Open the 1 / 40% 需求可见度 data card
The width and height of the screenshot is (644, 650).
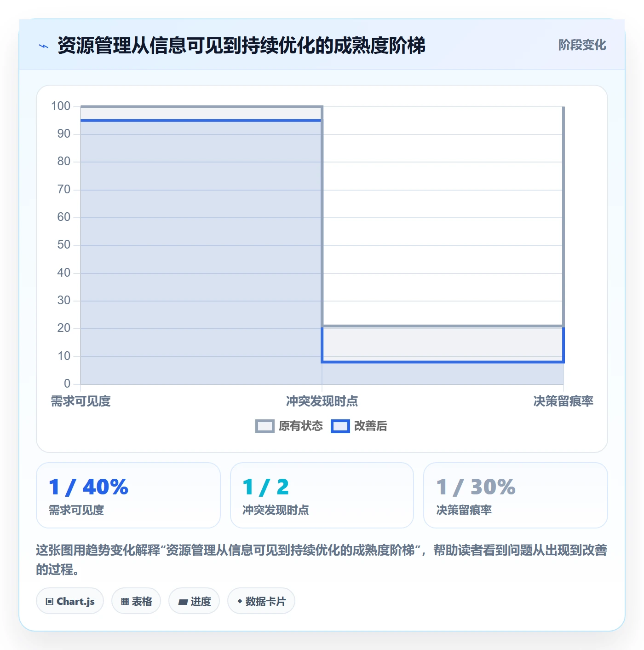click(x=128, y=495)
